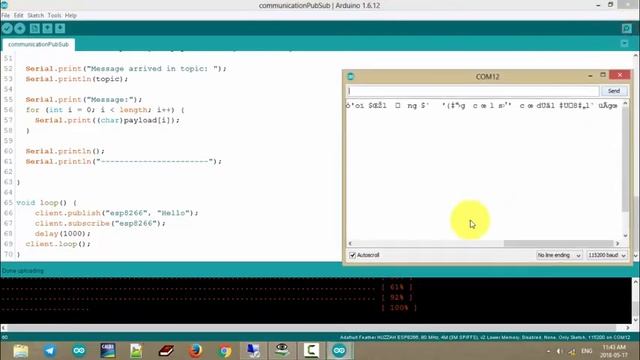
Task: Click the Verify sketch checkmark icon
Action: coord(7,28)
